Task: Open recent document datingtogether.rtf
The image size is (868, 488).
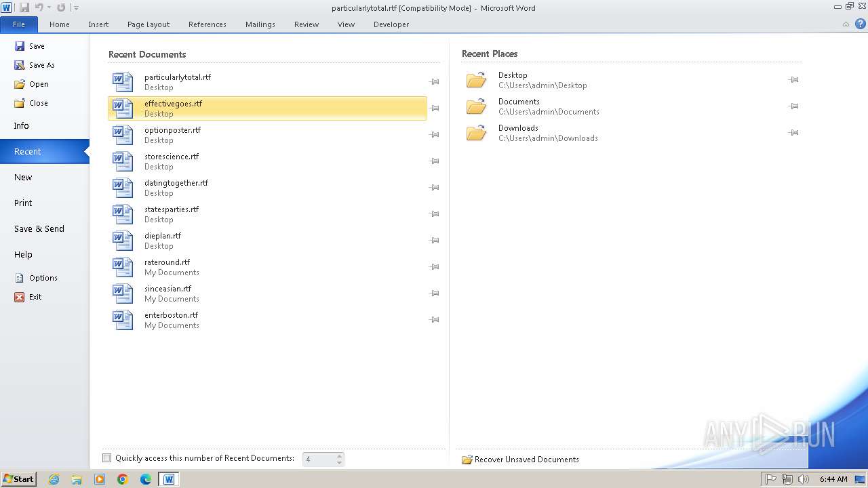Action: click(267, 188)
